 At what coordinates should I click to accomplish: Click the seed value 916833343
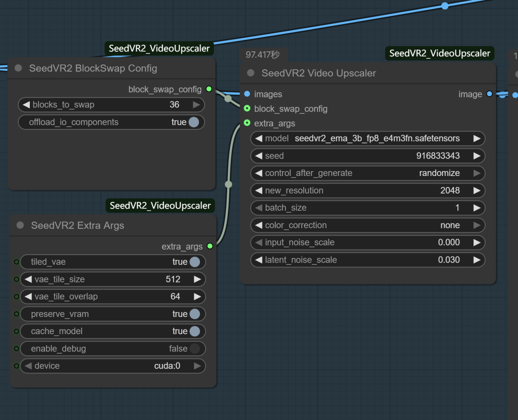tap(438, 156)
